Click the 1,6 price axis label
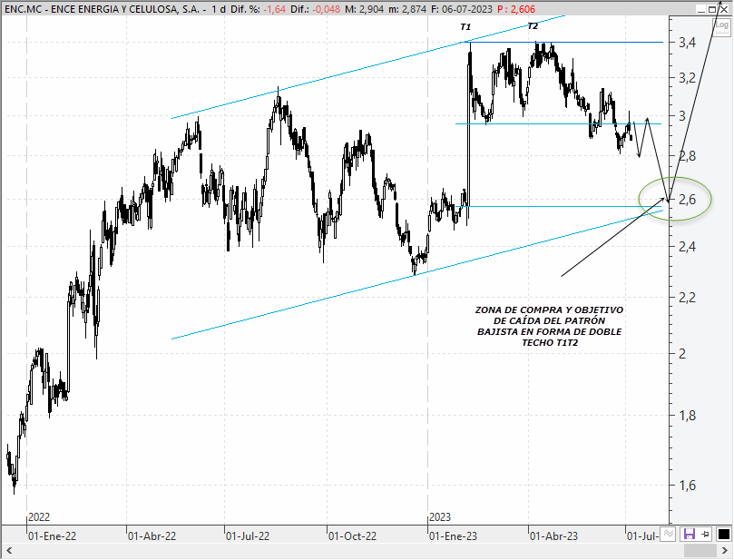 tap(687, 486)
